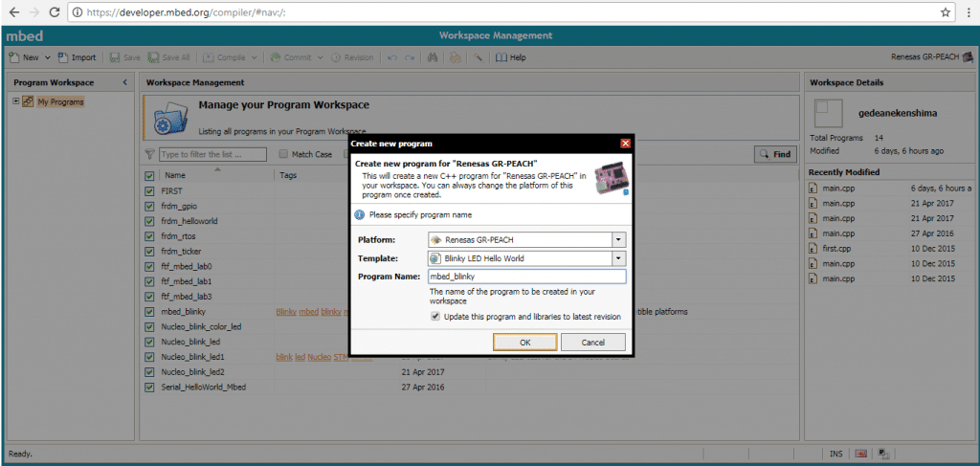Viewport: 980px width, 466px height.
Task: Click the Find magnifier button
Action: point(775,154)
